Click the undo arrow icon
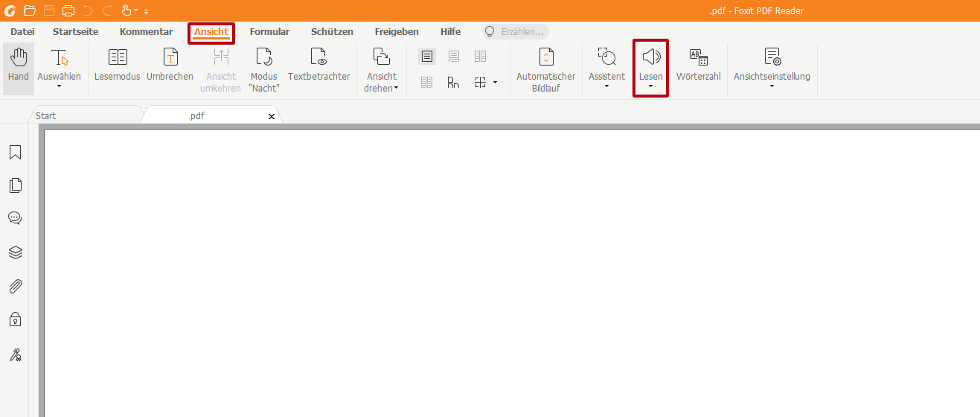 [x=88, y=10]
